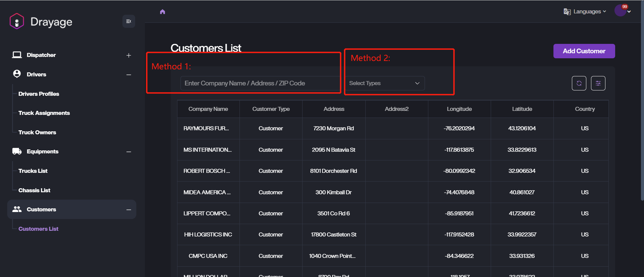The width and height of the screenshot is (644, 277).
Task: Click the refresh table icon button
Action: (x=579, y=83)
